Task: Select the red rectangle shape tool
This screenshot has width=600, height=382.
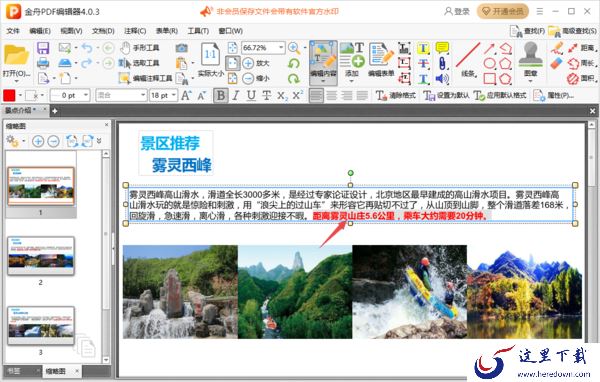Action: click(x=489, y=78)
